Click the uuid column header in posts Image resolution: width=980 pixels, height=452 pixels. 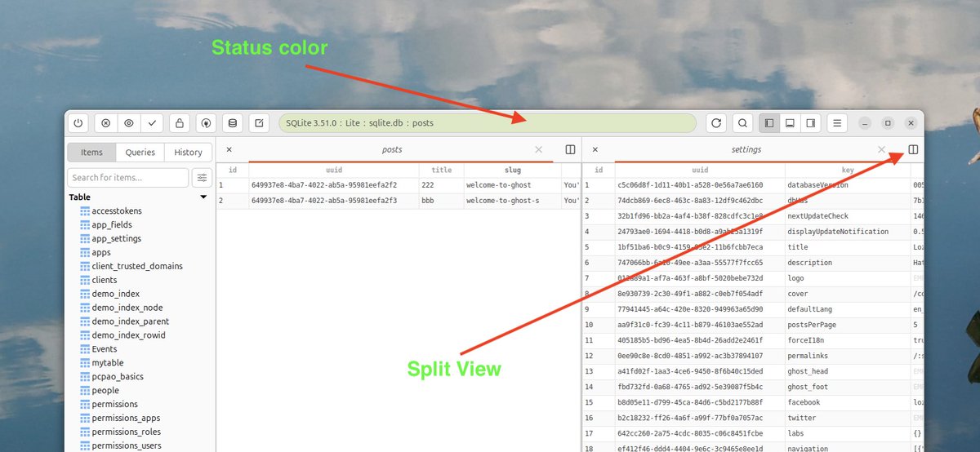334,170
